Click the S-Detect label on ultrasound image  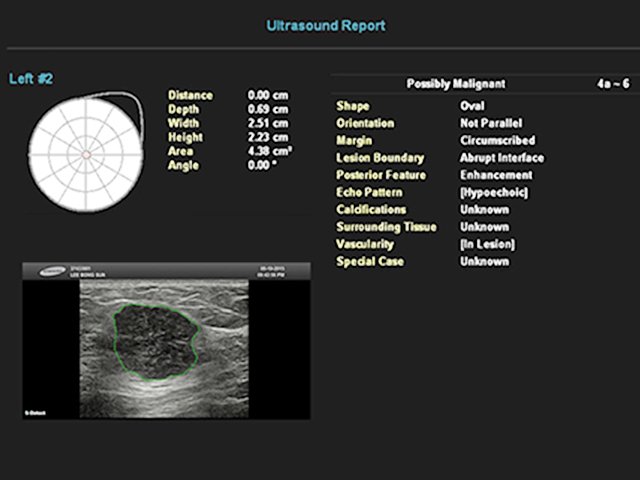click(x=36, y=413)
